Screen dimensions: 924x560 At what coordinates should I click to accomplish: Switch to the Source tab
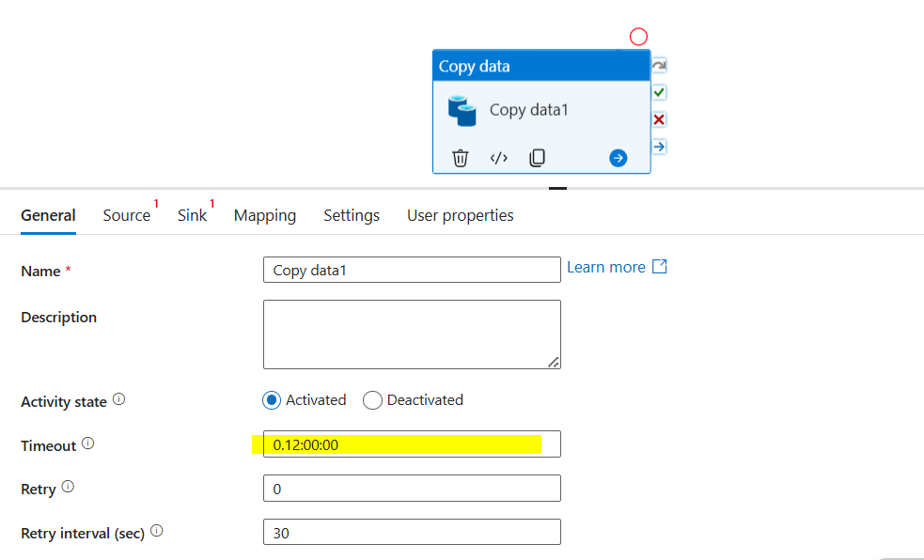point(127,215)
